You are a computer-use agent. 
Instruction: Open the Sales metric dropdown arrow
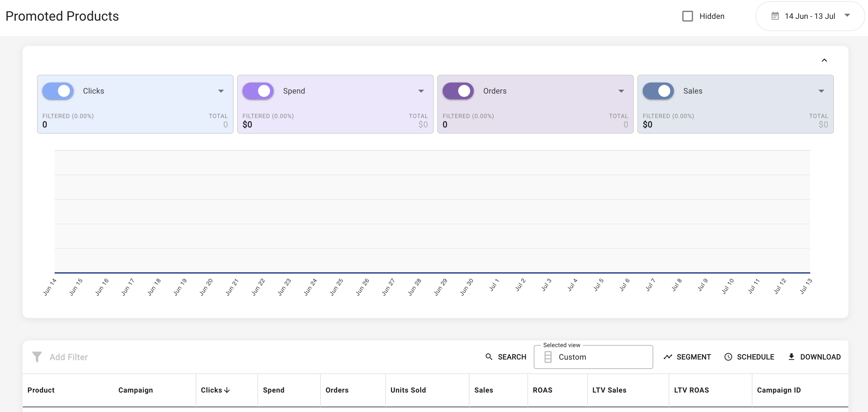click(x=821, y=91)
